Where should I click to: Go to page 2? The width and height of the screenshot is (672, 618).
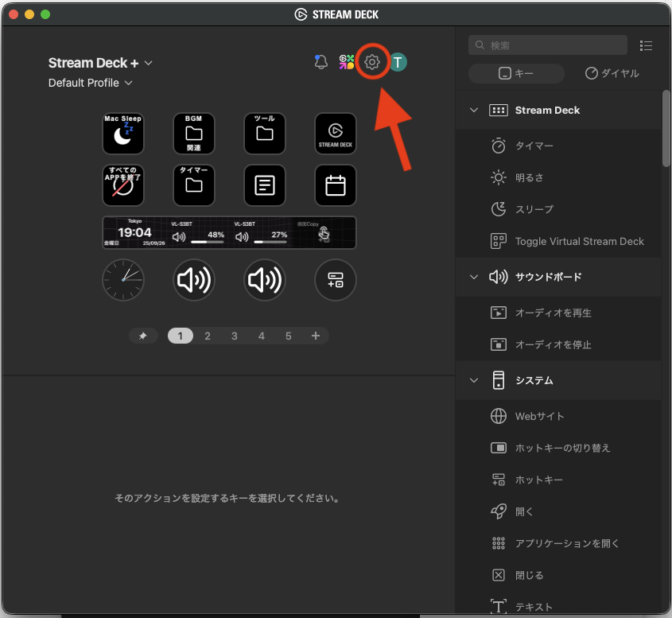[208, 336]
